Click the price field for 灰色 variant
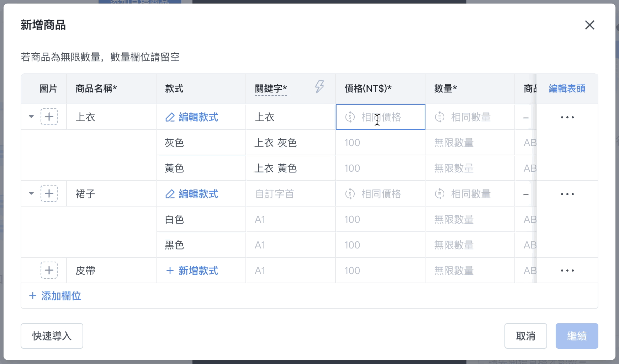This screenshot has height=364, width=619. 380,143
